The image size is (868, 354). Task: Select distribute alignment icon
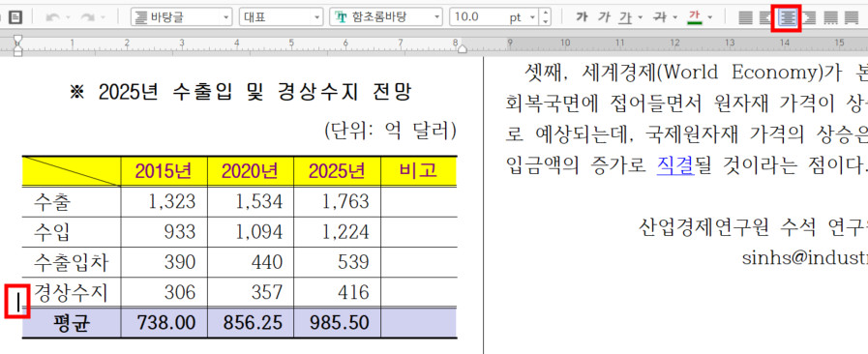830,17
